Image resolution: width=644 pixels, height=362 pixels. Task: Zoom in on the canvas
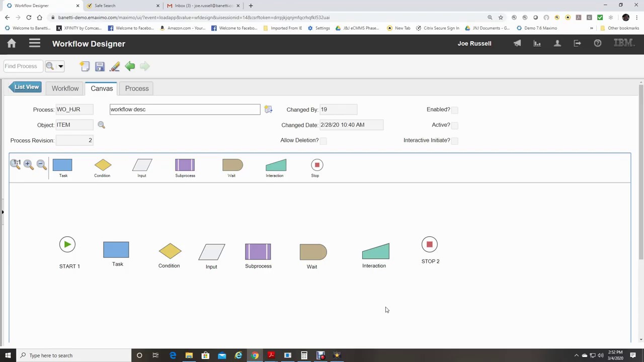click(x=28, y=164)
